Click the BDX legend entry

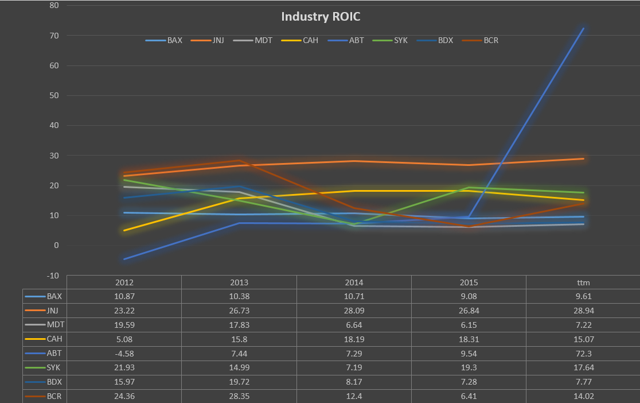tap(435, 40)
